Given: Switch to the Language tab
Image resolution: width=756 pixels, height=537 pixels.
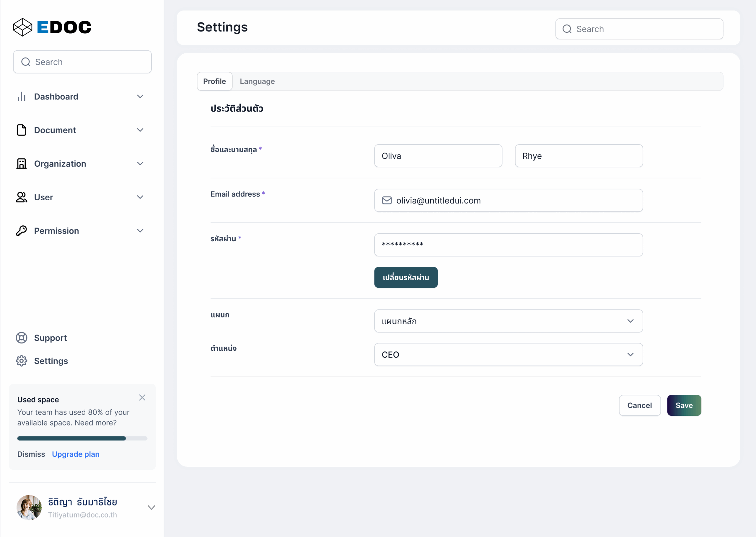Looking at the screenshot, I should pyautogui.click(x=257, y=81).
